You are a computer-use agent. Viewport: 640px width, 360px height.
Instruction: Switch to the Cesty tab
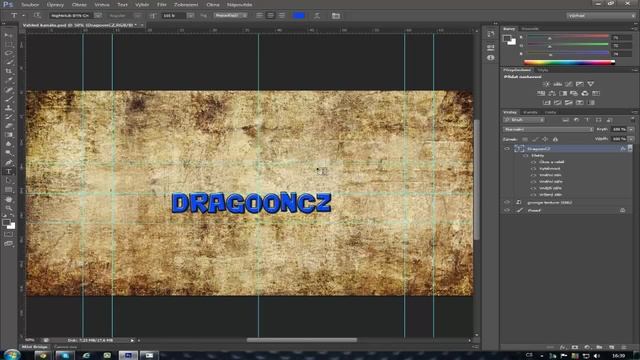(x=550, y=112)
